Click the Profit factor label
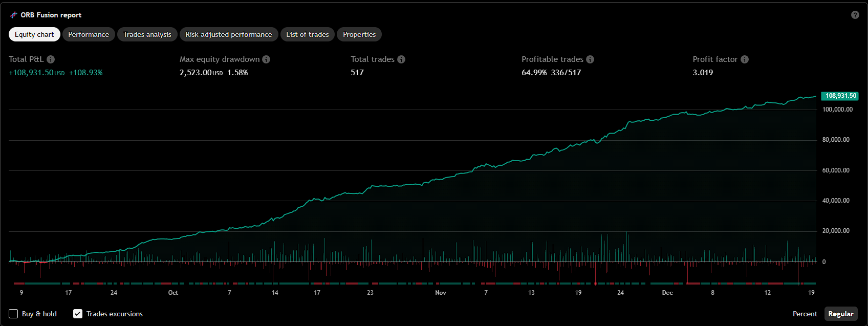Image resolution: width=868 pixels, height=326 pixels. pos(715,59)
